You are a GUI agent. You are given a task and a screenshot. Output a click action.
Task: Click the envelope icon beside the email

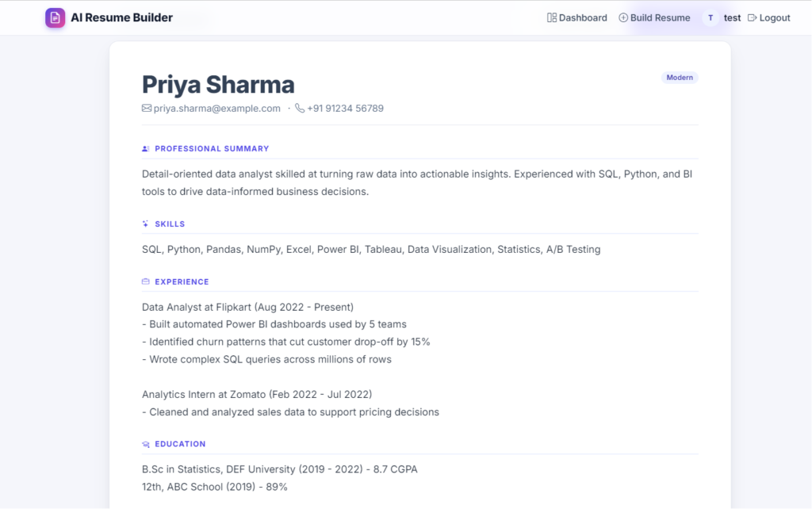click(x=147, y=108)
